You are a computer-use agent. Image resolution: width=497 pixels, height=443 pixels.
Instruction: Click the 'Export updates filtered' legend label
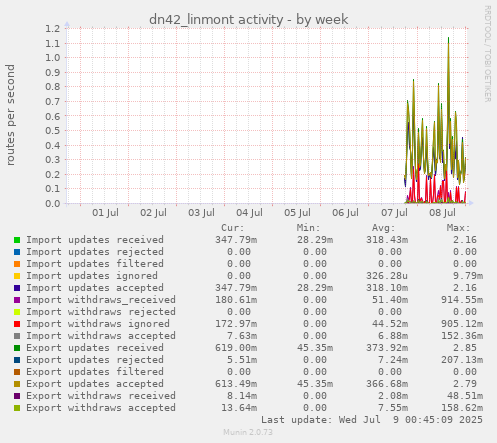(95, 372)
